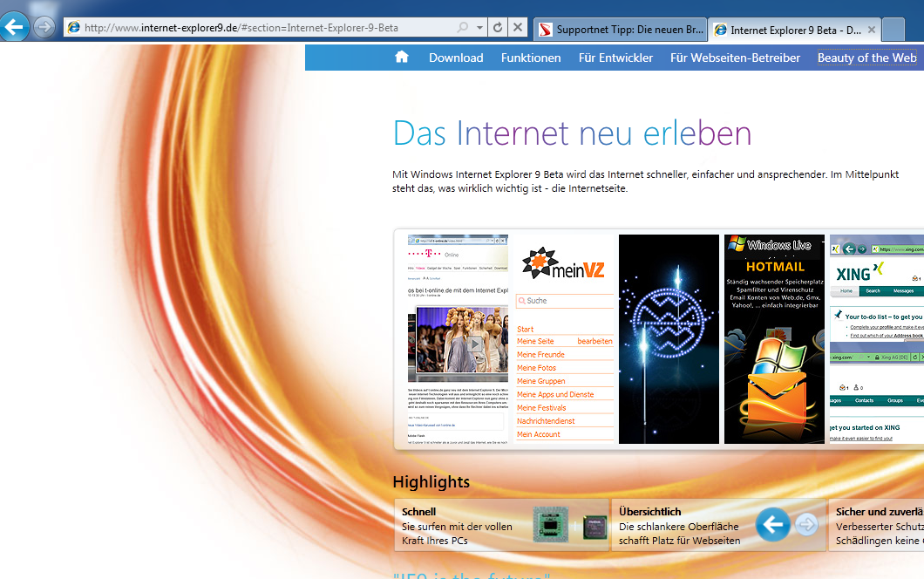Click the browser Forward arrow button

tap(44, 27)
